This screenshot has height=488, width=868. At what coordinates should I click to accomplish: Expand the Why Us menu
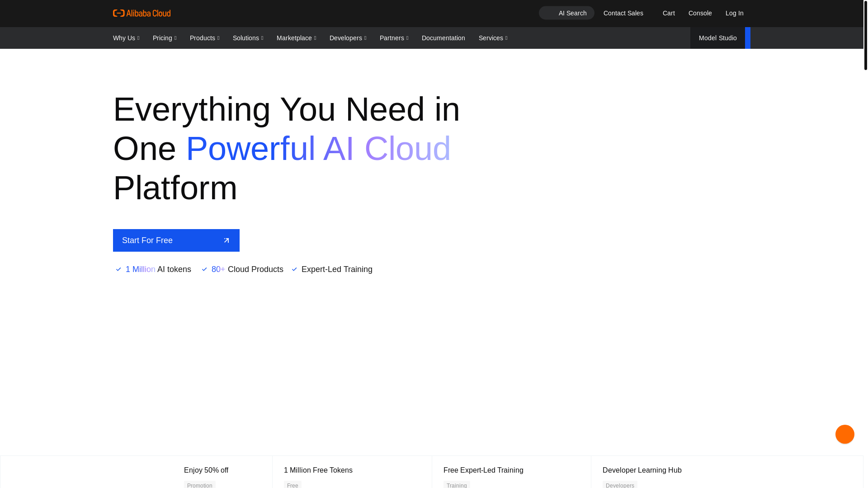[x=126, y=38]
